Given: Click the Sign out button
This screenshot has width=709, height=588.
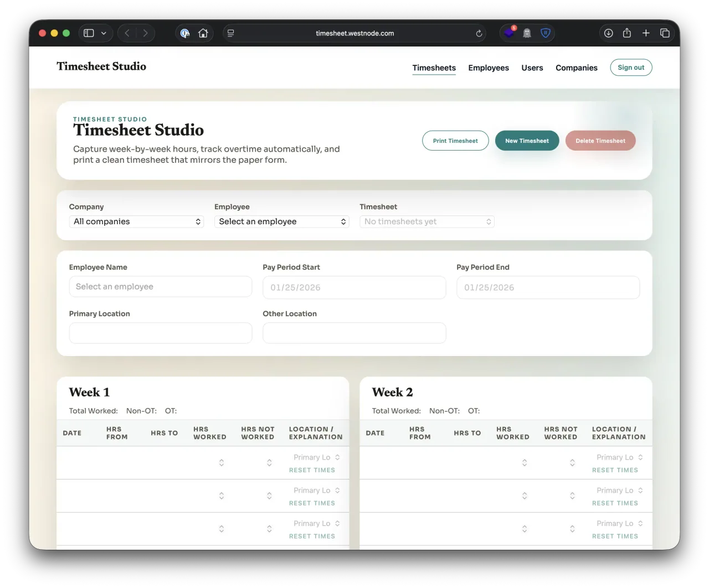Looking at the screenshot, I should tap(631, 68).
